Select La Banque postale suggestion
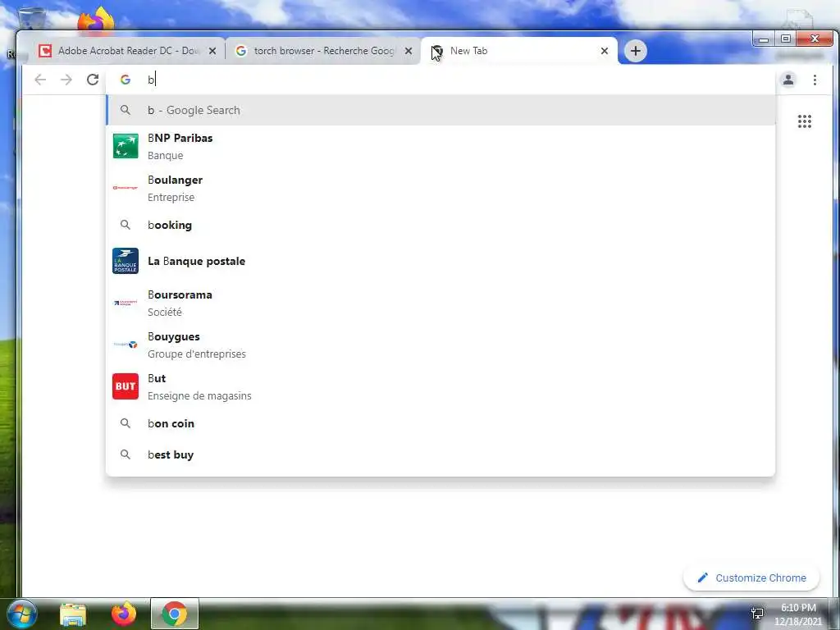840x630 pixels. tap(441, 261)
